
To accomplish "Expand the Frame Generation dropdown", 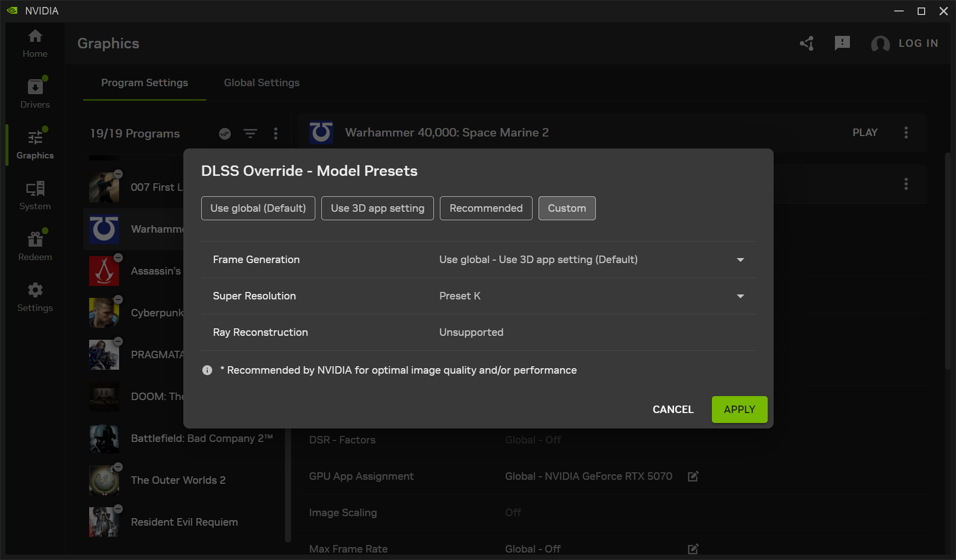I will [740, 260].
